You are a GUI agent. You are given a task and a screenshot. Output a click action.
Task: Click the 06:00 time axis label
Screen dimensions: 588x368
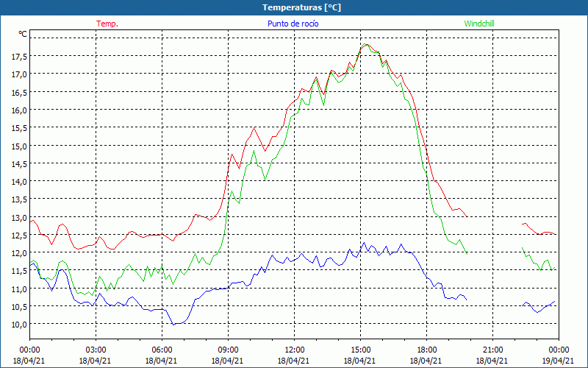pyautogui.click(x=162, y=350)
